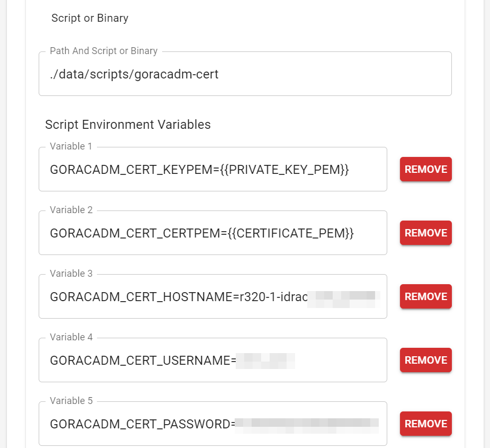Click the REMOVE button for Variable 5
This screenshot has height=448, width=490.
pos(425,424)
